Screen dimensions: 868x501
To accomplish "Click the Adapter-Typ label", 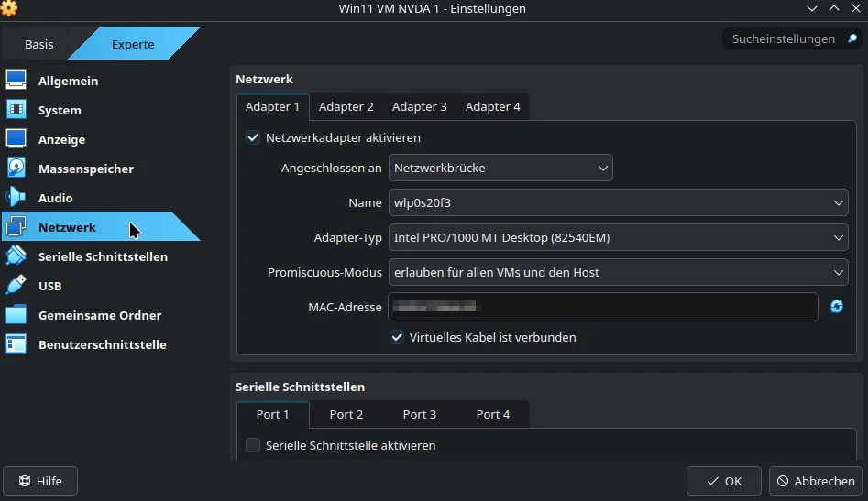I will click(x=347, y=238).
